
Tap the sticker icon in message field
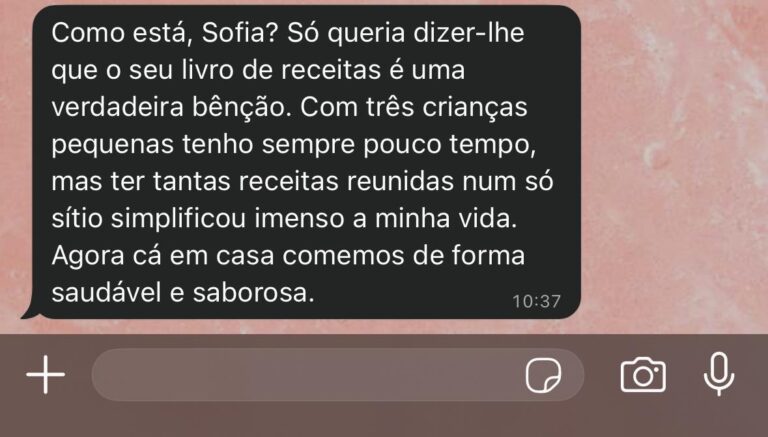click(x=543, y=375)
